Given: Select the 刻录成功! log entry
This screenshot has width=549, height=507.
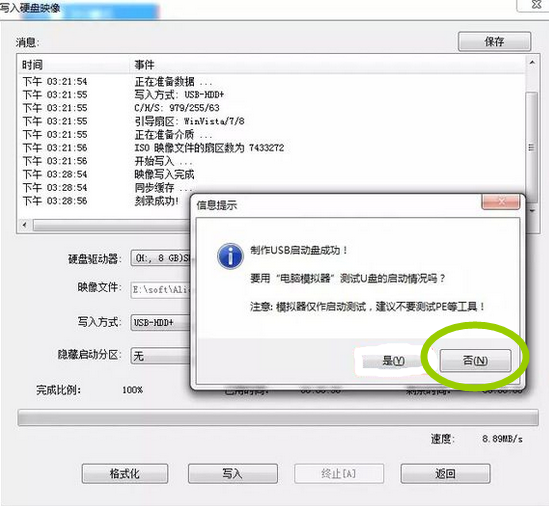Looking at the screenshot, I should point(157,201).
